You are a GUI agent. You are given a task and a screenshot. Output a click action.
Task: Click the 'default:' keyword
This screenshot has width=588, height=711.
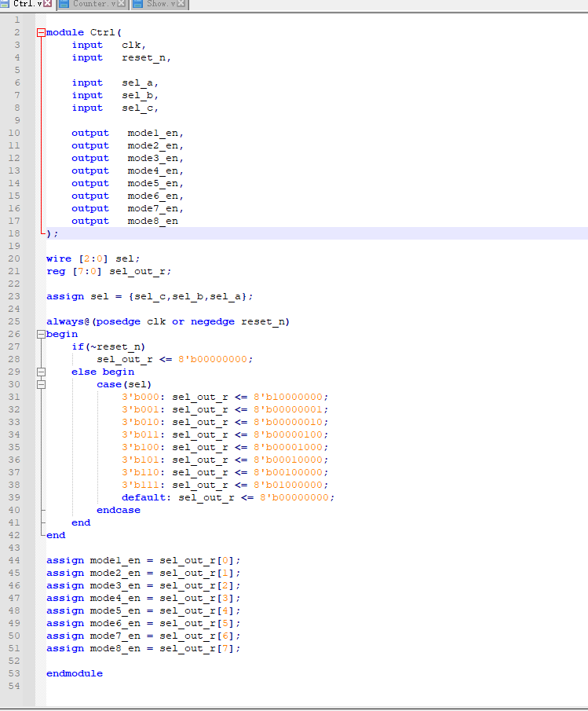tap(146, 497)
